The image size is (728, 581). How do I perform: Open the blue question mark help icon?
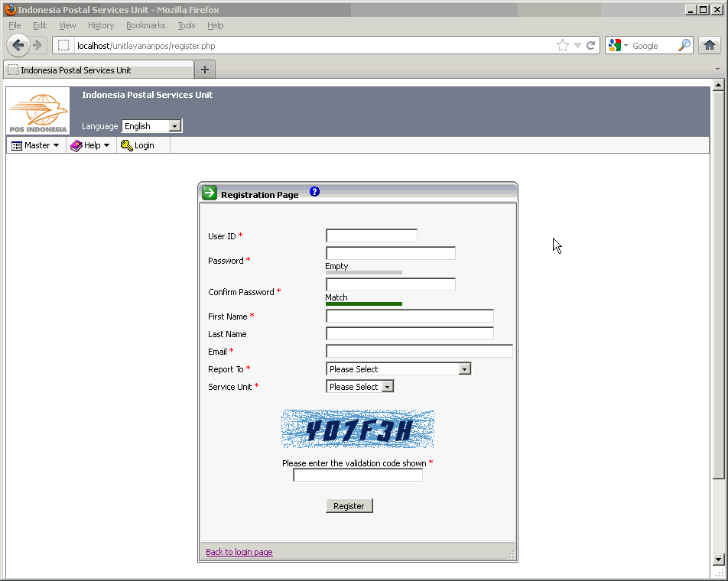coord(314,192)
